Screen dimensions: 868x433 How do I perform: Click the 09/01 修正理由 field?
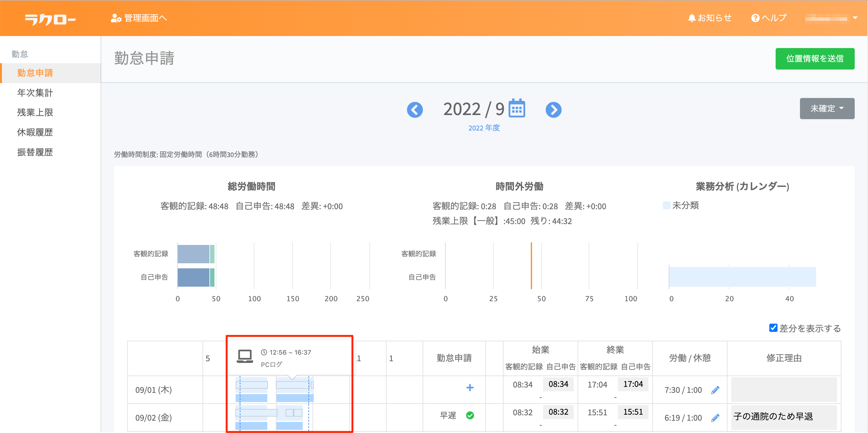[x=784, y=390]
